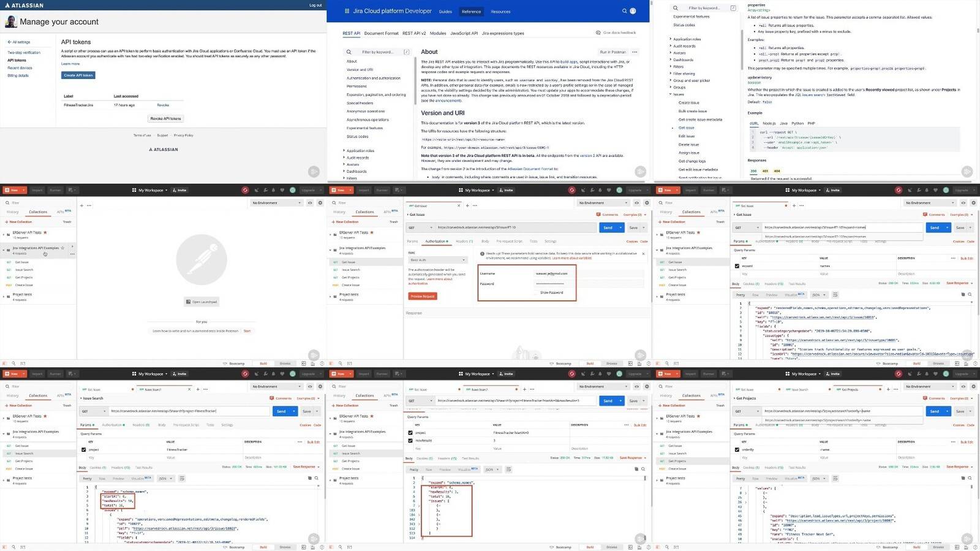The height and width of the screenshot is (551, 980).
Task: Add a new tab in the Postman launchpad panel
Action: (x=81, y=205)
